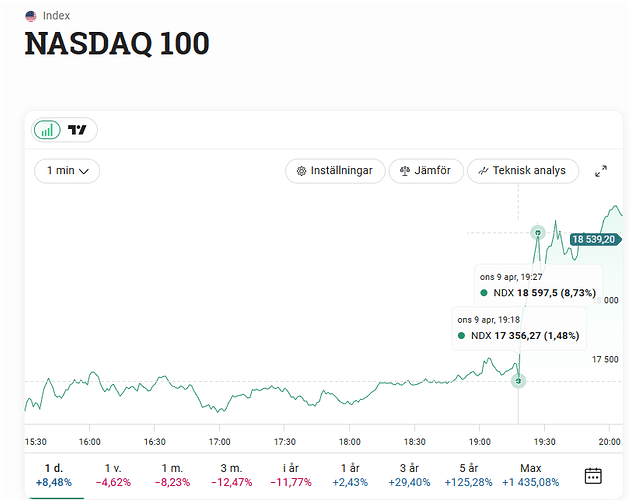Switch to the simple bar chart view
This screenshot has width=629, height=500.
(x=47, y=130)
